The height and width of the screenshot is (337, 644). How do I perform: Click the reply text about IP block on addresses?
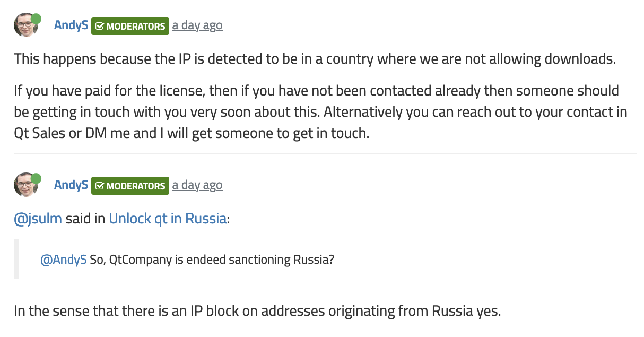point(257,311)
